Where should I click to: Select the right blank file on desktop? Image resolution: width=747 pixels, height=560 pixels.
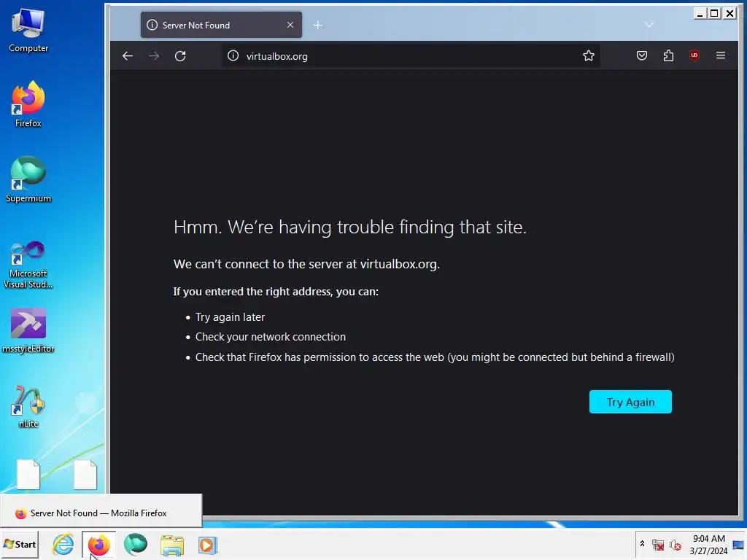point(85,474)
